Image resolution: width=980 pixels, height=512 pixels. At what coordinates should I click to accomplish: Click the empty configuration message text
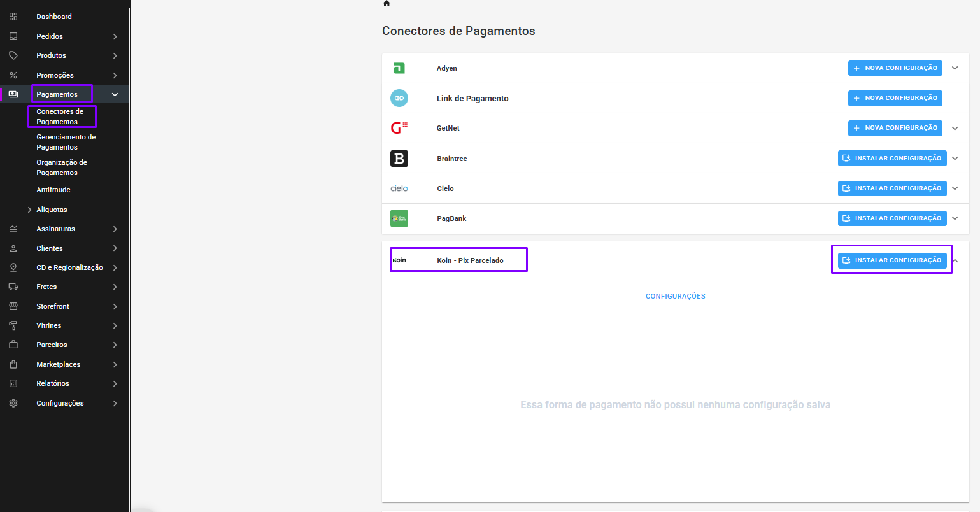[x=676, y=405]
